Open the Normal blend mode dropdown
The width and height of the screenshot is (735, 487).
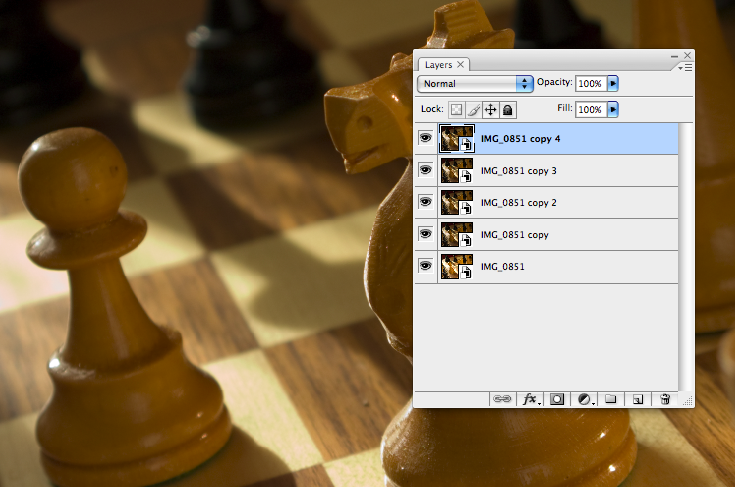point(475,83)
